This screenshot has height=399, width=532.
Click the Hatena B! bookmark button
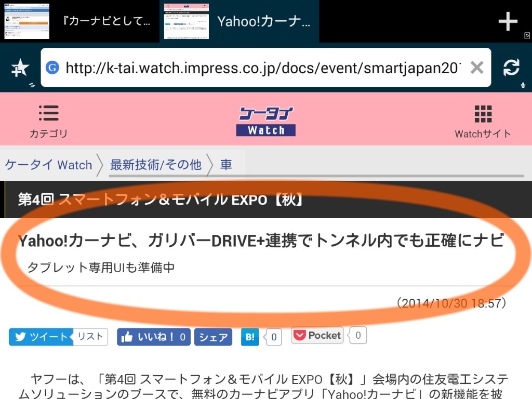(x=250, y=337)
